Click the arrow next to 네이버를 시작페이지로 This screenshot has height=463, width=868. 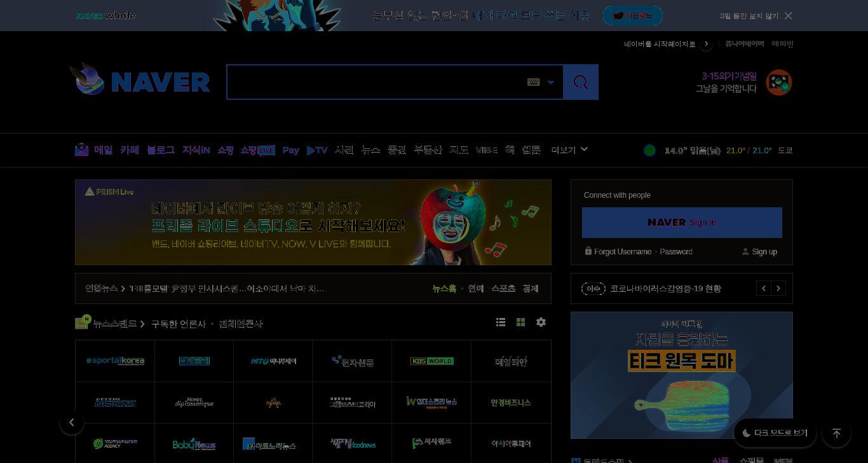click(x=706, y=44)
